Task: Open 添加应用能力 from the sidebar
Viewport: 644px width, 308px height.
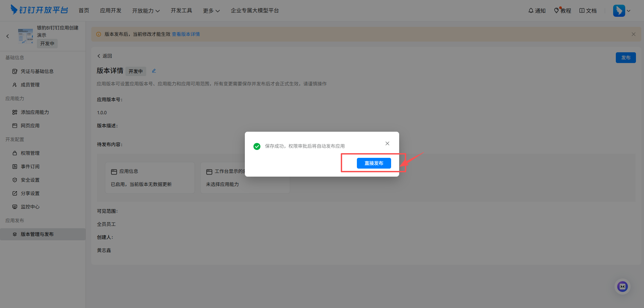Action: click(15, 112)
